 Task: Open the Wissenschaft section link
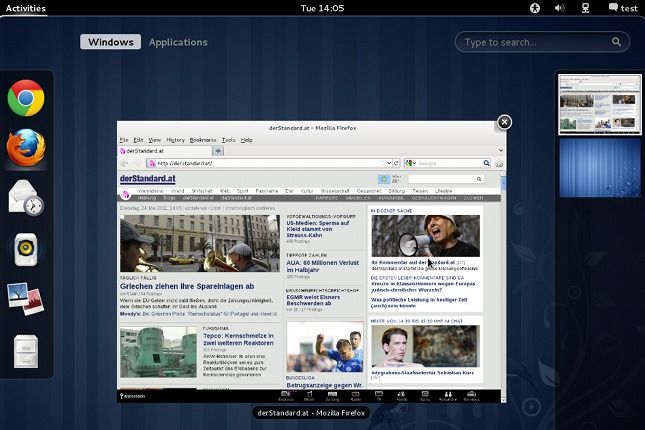[x=335, y=191]
